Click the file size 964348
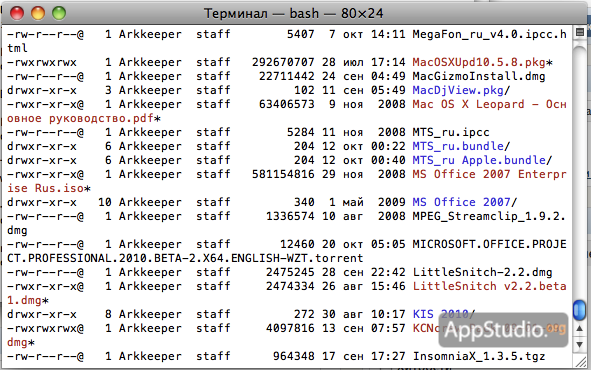The width and height of the screenshot is (591, 370). [293, 356]
